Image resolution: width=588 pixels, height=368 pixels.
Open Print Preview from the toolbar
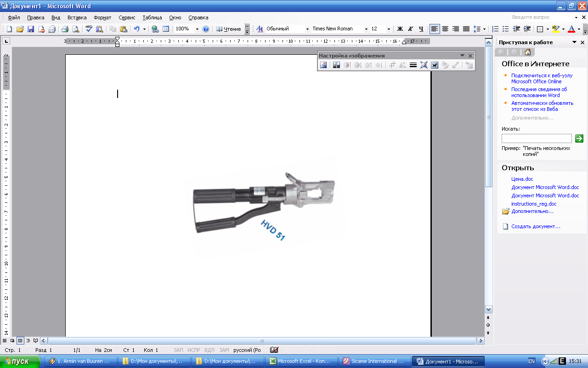(75, 29)
